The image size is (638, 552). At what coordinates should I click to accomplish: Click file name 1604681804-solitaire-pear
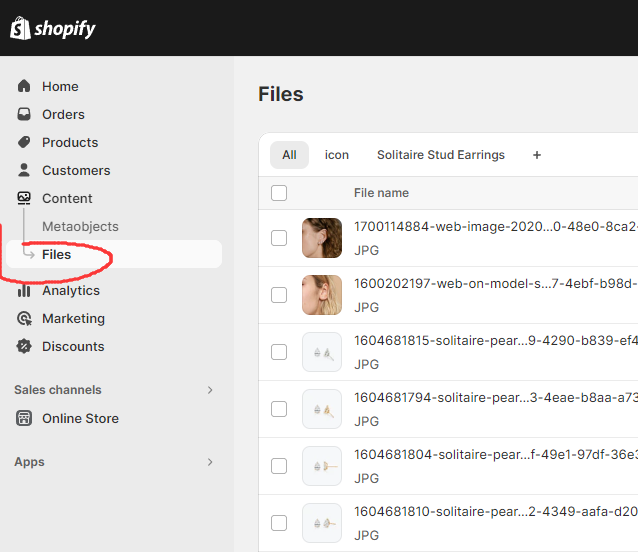(x=496, y=454)
